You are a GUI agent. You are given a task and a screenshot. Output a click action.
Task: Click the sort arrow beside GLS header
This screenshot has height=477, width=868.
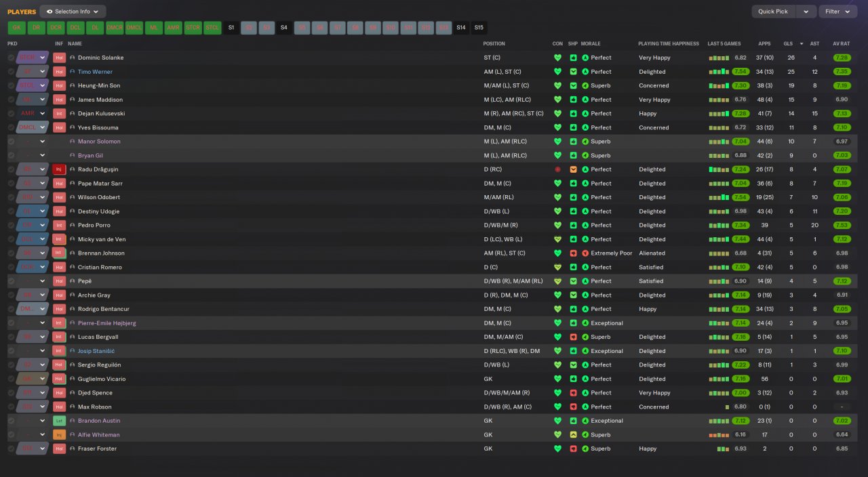point(802,44)
